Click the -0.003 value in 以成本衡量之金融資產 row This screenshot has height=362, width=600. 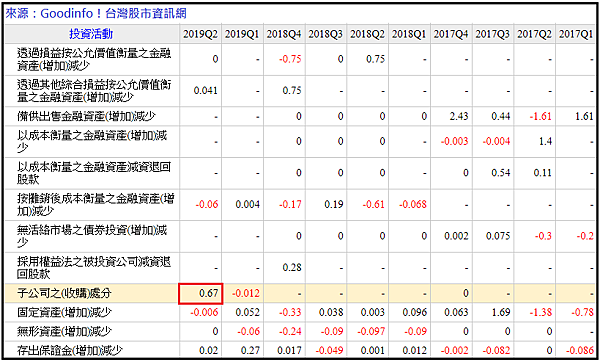click(455, 142)
